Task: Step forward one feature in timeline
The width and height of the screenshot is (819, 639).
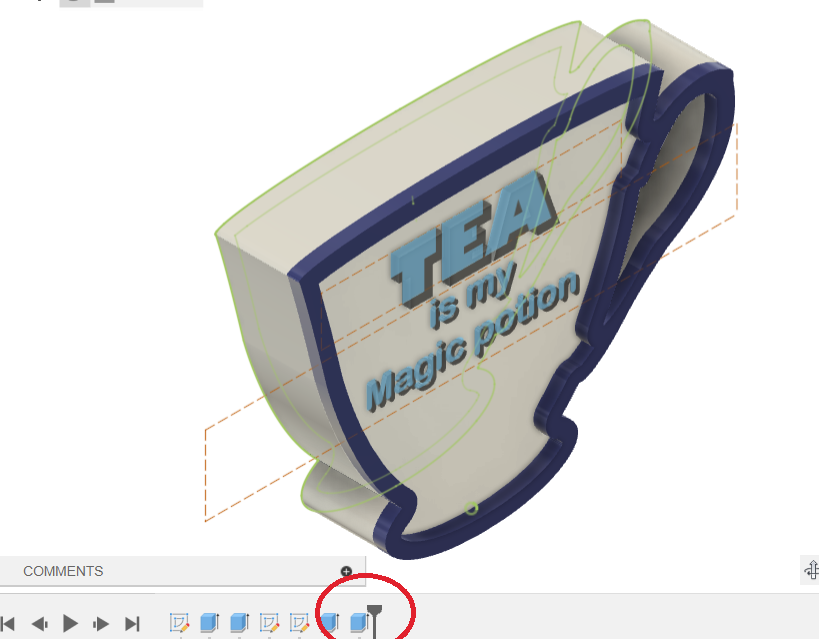Action: pos(101,623)
